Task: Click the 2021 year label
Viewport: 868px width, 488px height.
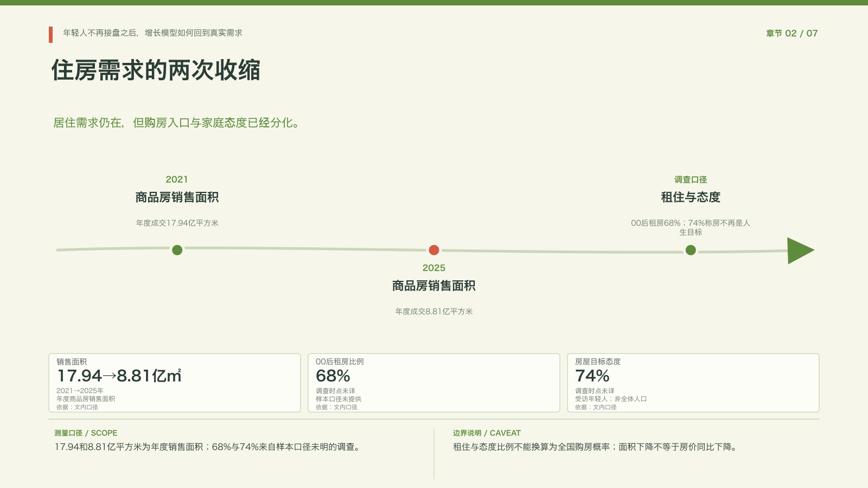Action: tap(177, 179)
